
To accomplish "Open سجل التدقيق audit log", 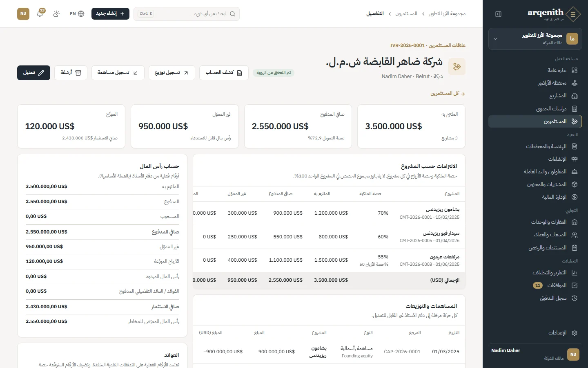I will point(535,298).
